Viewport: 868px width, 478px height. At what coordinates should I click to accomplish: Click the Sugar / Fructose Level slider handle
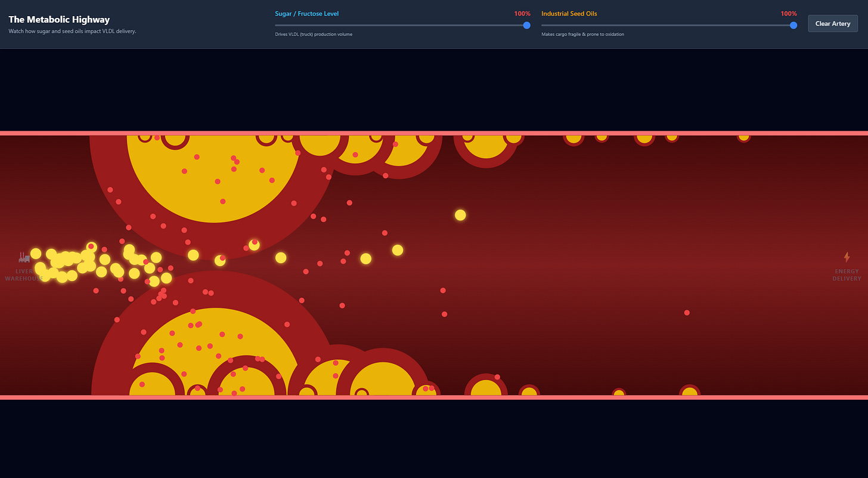click(526, 25)
